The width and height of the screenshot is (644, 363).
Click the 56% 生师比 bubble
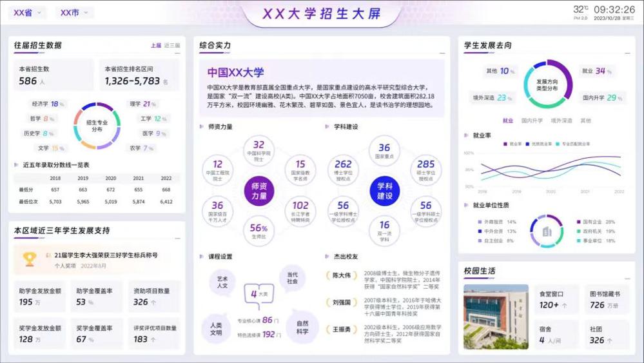coord(259,231)
